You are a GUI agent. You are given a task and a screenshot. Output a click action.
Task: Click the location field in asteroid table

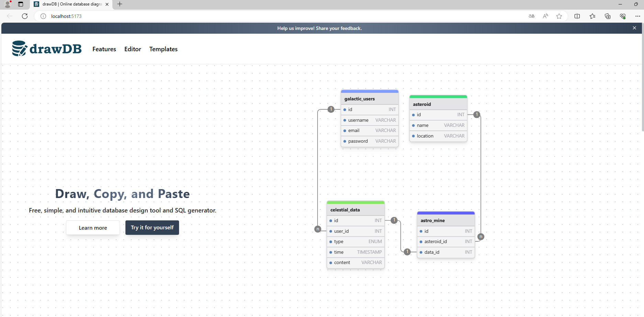point(438,136)
